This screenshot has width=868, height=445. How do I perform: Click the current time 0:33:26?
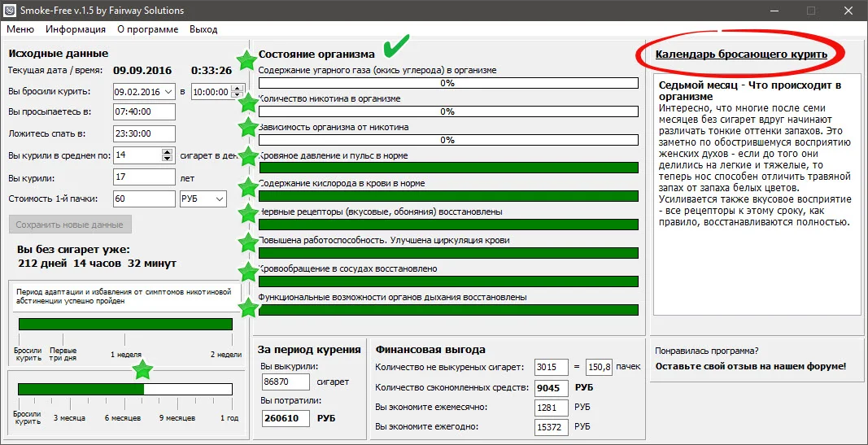pyautogui.click(x=212, y=70)
